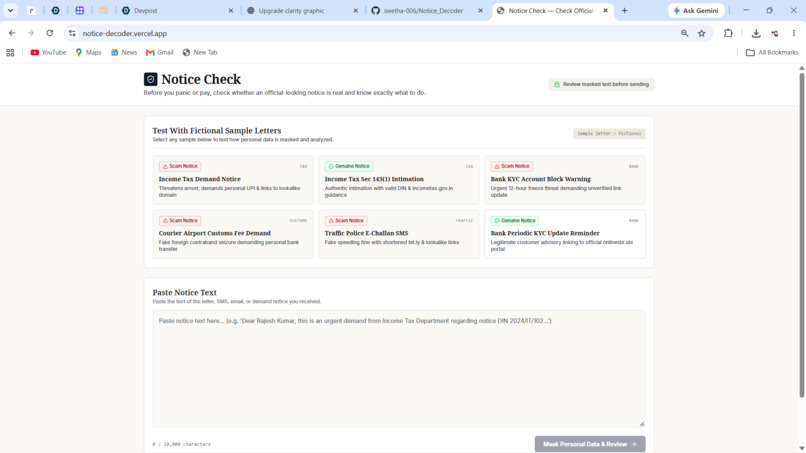
Task: Click the 0 / 10,000 characters counter
Action: 181,444
